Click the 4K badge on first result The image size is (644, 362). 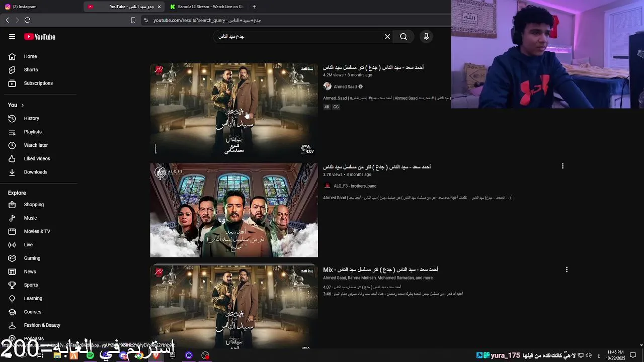tap(327, 107)
